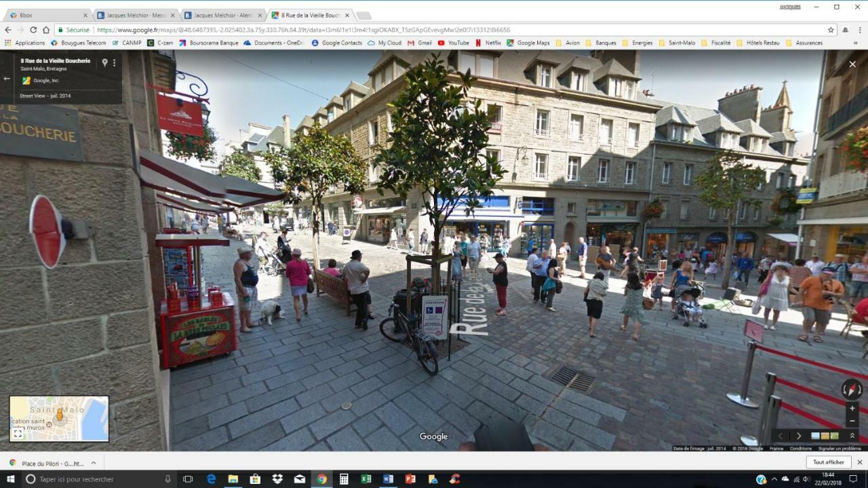Open the Windows Start menu
Viewport: 868px width, 488px height.
coord(11,479)
